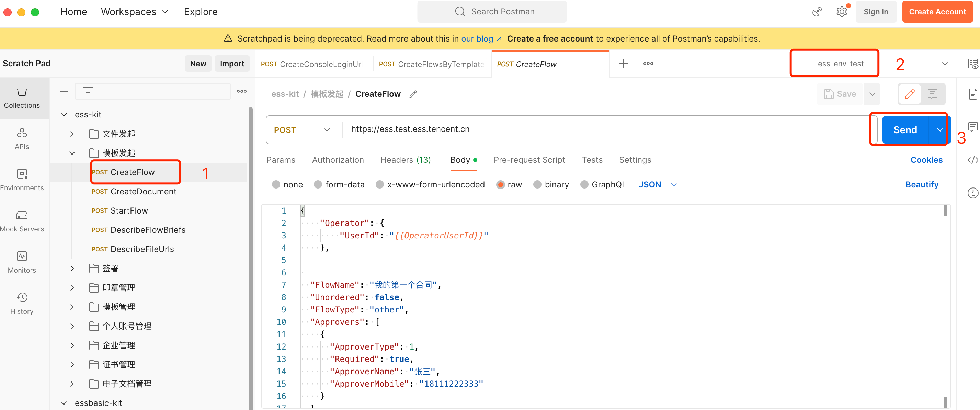980x410 pixels.
Task: Click the collections list vertical scrollbar
Action: click(250, 259)
